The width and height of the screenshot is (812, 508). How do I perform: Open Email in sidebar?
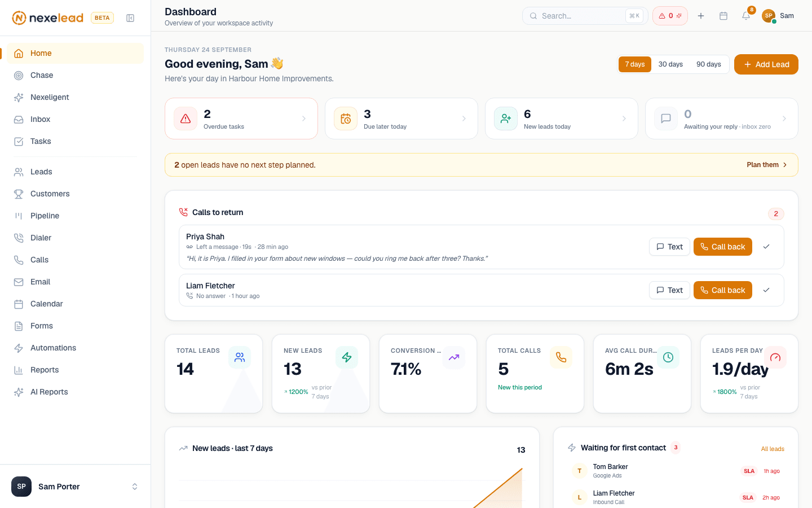click(76, 282)
